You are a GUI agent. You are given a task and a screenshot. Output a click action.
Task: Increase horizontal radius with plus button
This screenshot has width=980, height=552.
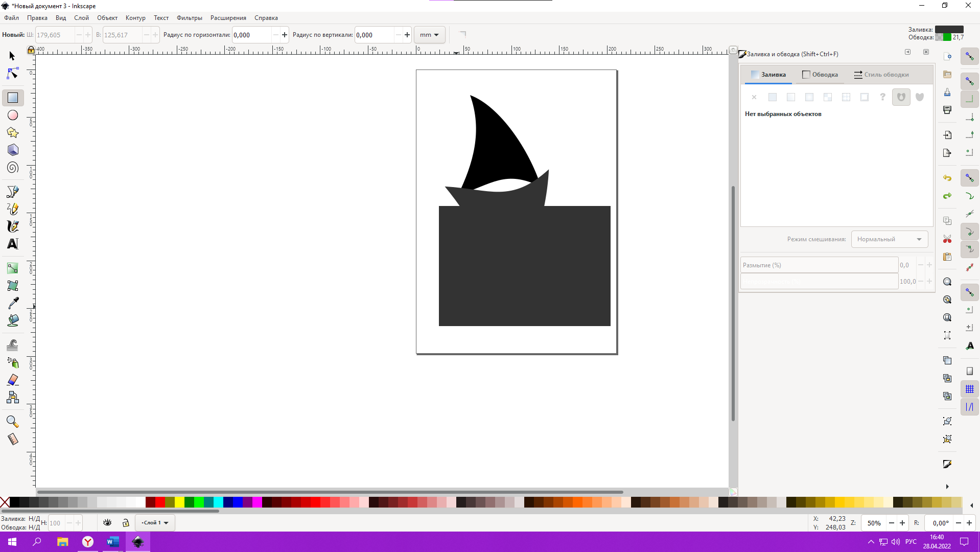coord(285,35)
